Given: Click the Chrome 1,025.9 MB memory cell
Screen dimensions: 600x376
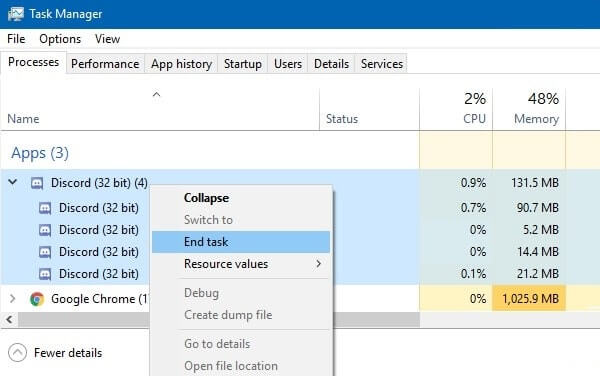Looking at the screenshot, I should [x=529, y=298].
